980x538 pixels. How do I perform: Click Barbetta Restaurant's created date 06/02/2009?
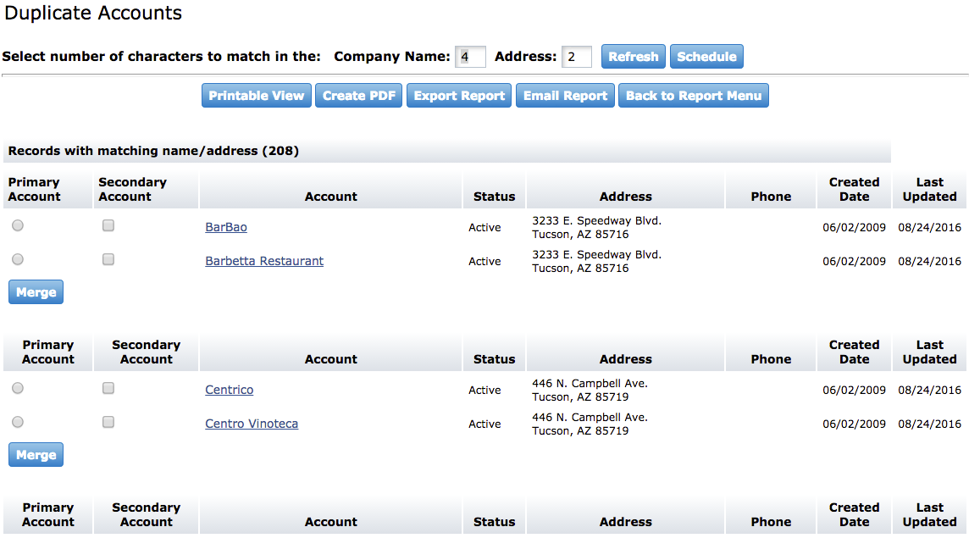click(x=854, y=261)
